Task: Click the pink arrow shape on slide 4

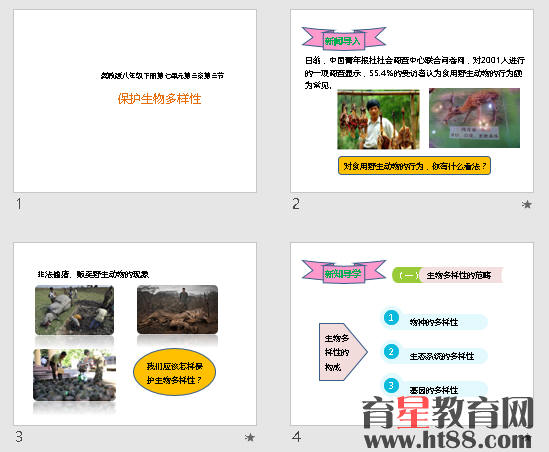Action: 343,352
